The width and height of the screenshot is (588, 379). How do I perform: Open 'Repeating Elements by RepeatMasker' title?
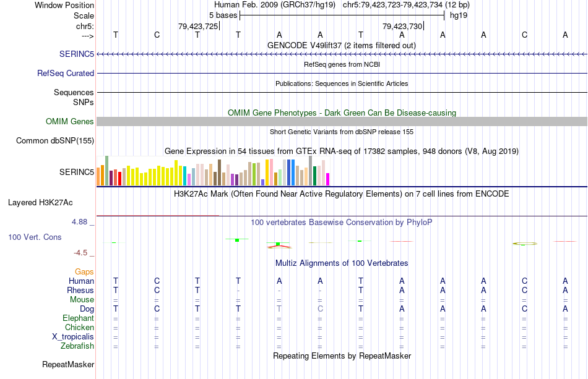(342, 356)
